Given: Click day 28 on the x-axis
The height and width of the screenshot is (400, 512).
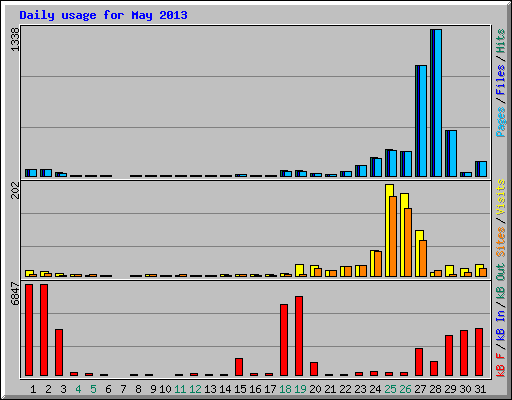Looking at the screenshot, I should pos(435,389).
